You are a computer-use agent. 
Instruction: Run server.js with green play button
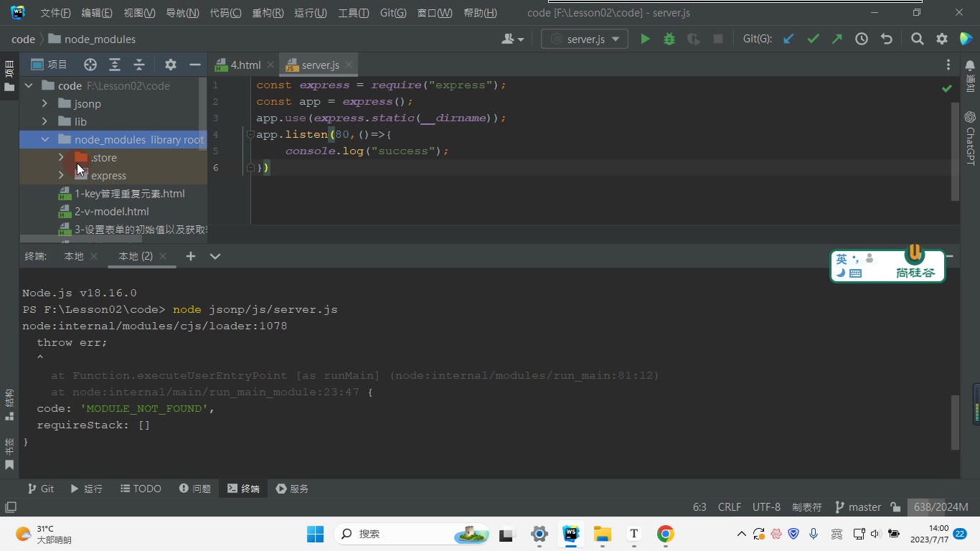pyautogui.click(x=645, y=39)
